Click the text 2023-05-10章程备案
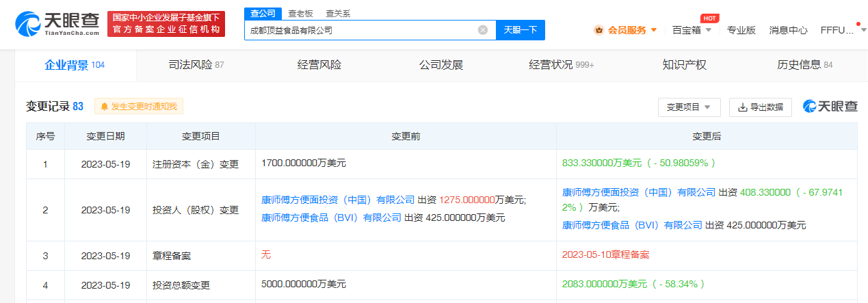Screen dimensions: 868x303 606,254
